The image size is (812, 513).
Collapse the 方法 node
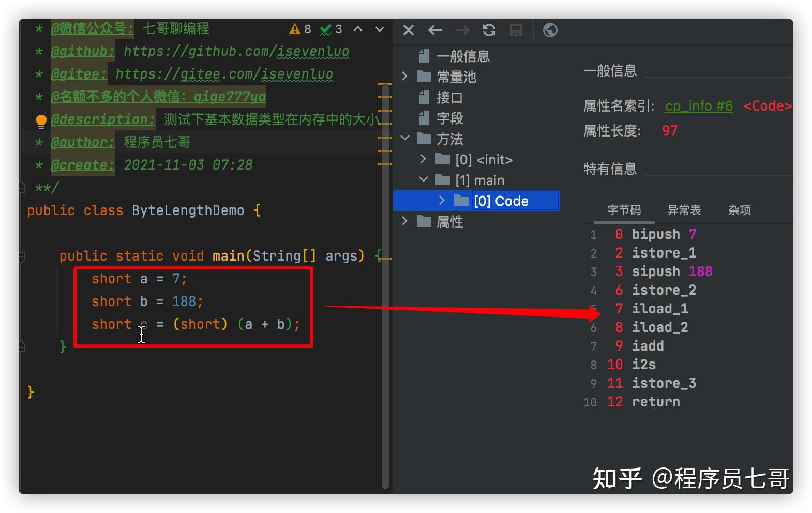point(405,139)
